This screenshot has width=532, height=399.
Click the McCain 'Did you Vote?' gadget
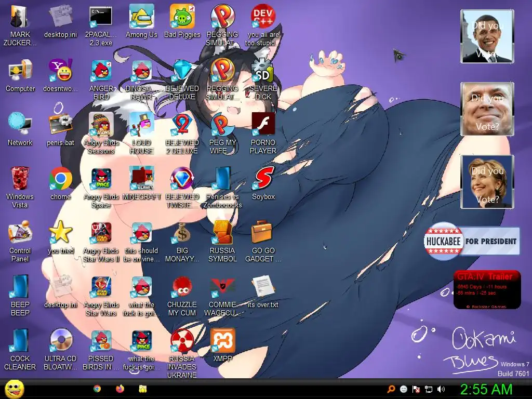[x=487, y=109]
